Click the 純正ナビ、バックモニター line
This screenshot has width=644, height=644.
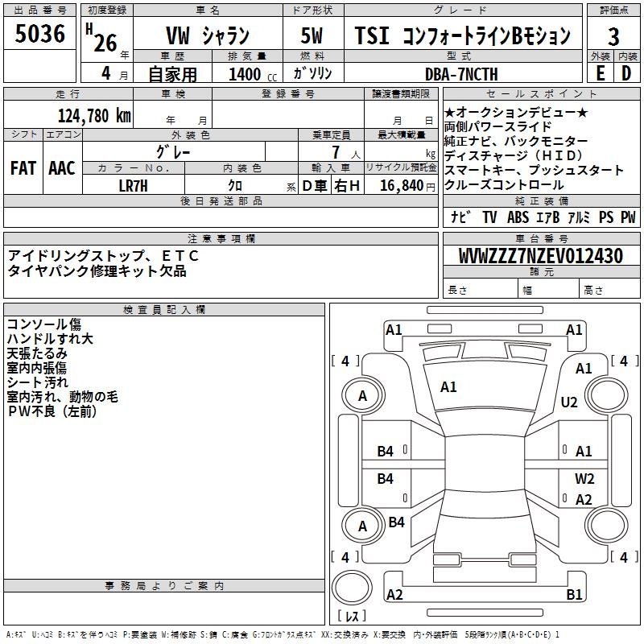coord(516,142)
